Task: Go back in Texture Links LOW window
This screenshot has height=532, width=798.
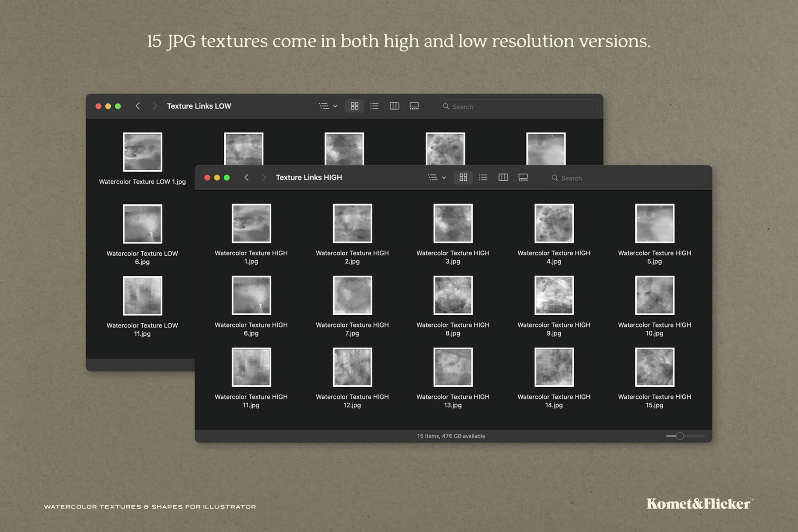Action: 138,106
